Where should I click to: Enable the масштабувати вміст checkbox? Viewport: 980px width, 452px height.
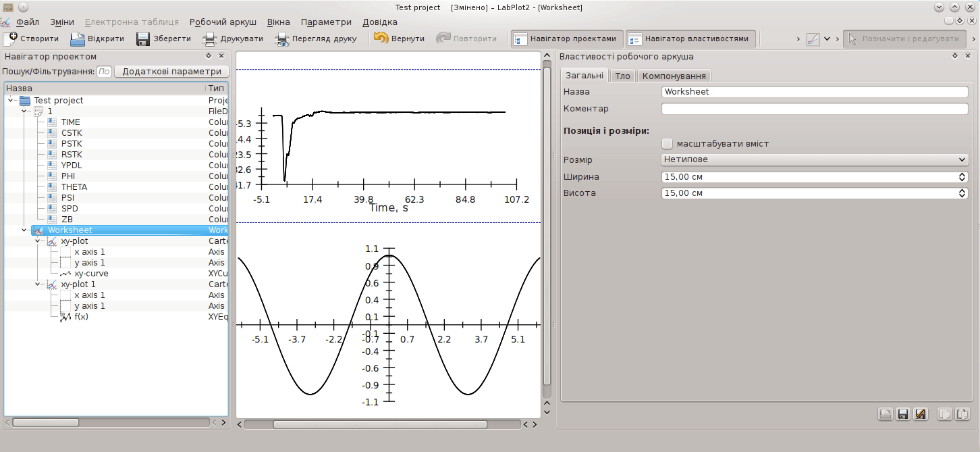(668, 143)
